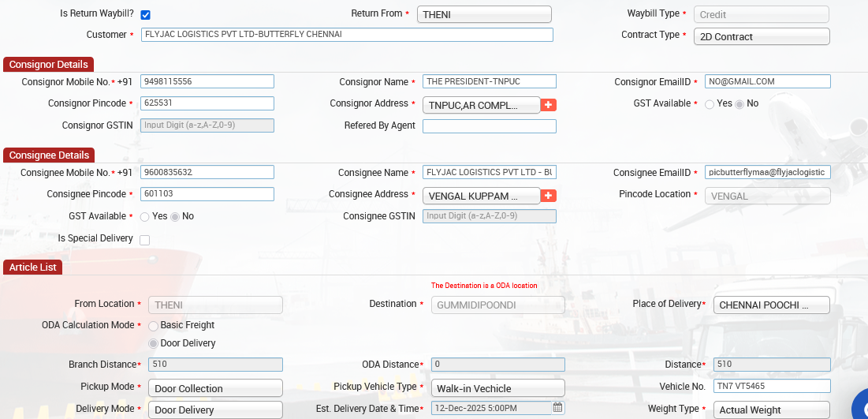868x419 pixels.
Task: Click the blue chat icon at bottom-right
Action: (x=860, y=406)
